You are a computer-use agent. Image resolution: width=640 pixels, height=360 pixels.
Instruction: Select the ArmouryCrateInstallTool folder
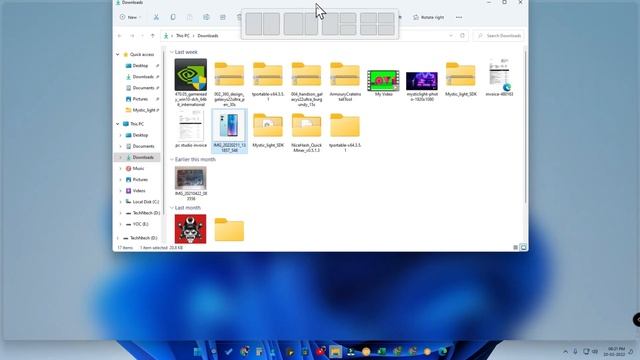pyautogui.click(x=345, y=82)
